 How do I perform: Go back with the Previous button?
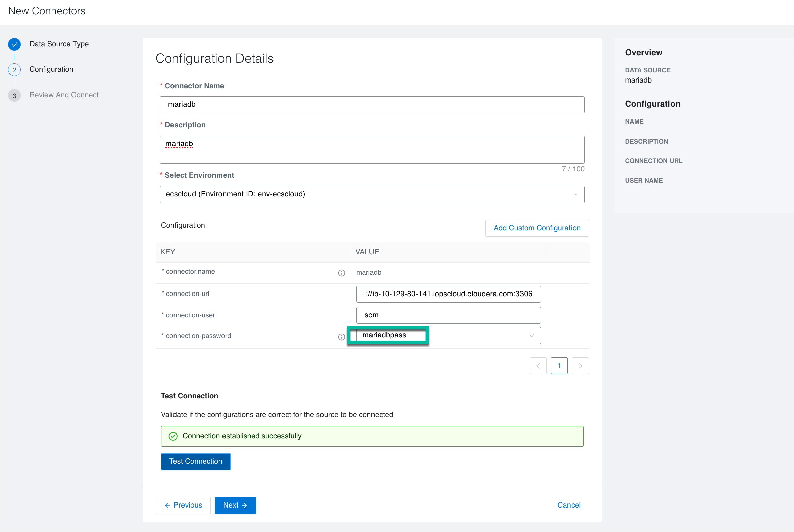(183, 505)
